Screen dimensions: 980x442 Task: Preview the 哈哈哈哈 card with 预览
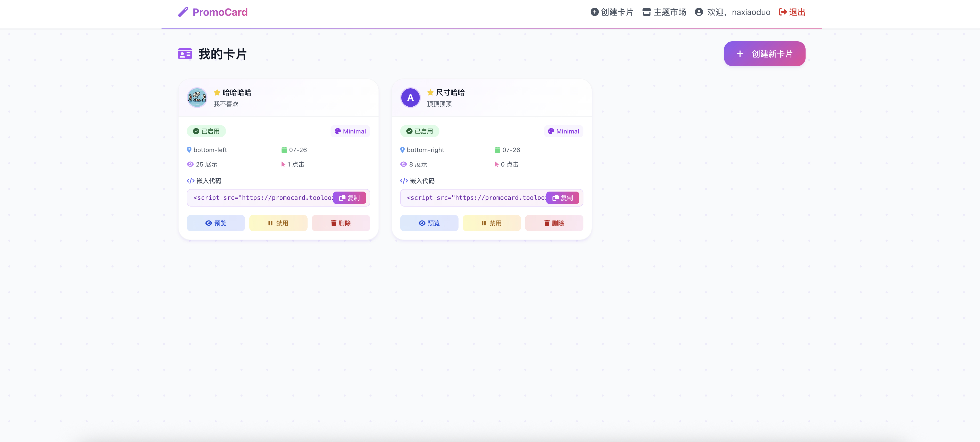[216, 223]
